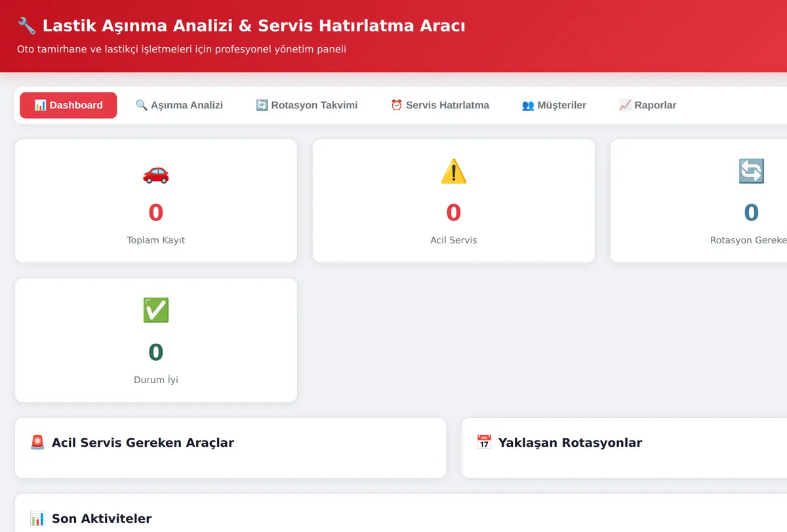Switch to Aşınma Analizi tab
787x532 pixels.
point(179,105)
